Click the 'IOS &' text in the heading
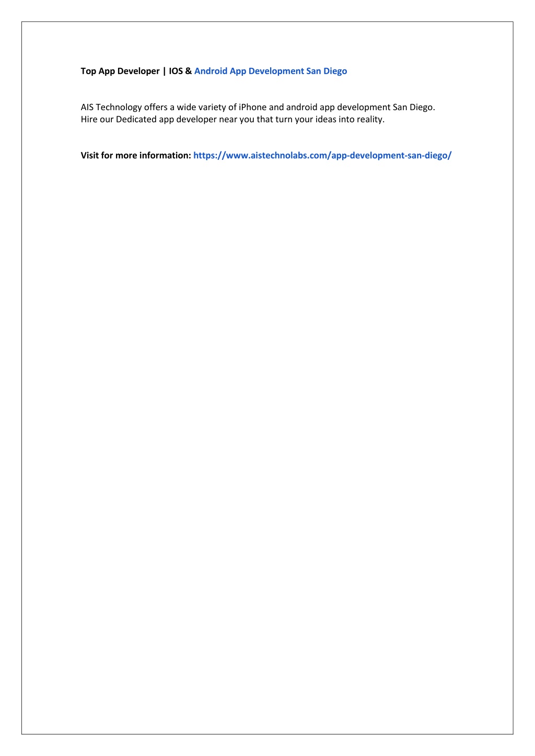 click(x=180, y=71)
